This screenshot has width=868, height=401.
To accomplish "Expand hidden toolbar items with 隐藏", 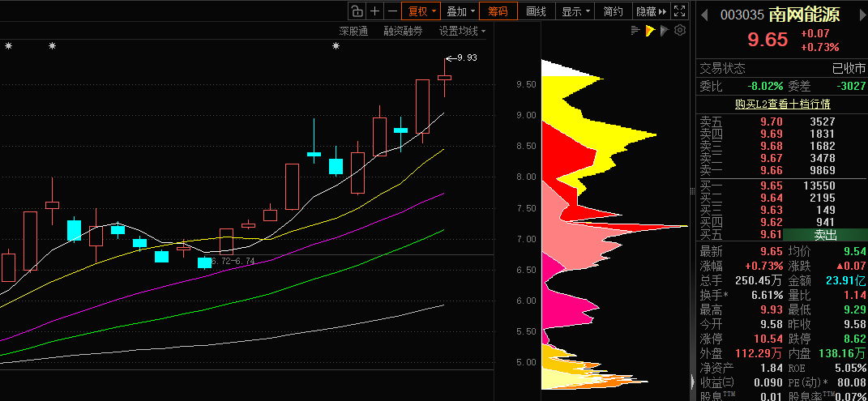I will (x=652, y=11).
